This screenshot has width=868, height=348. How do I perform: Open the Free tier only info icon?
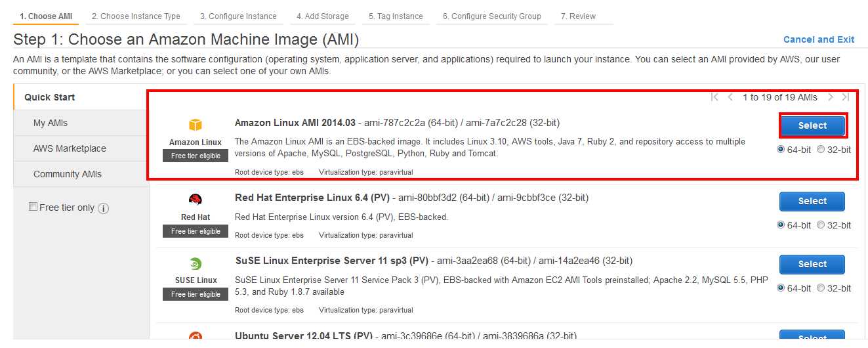(103, 208)
